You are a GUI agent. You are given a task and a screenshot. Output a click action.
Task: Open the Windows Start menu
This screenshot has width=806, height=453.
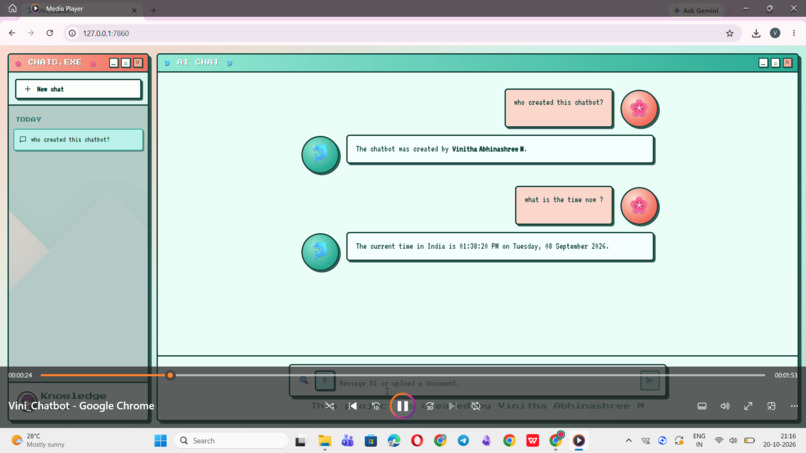coord(160,441)
